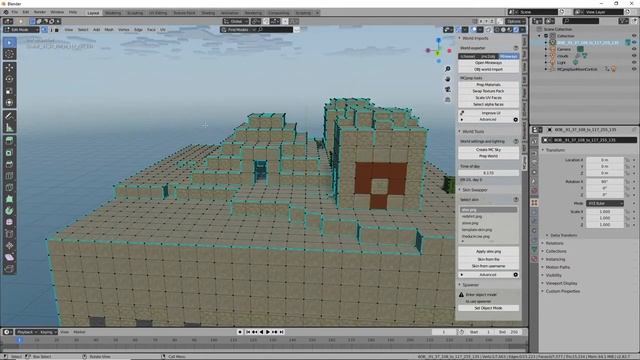The image size is (640, 360).
Task: Toggle camera view icon in viewport
Action: point(448,89)
